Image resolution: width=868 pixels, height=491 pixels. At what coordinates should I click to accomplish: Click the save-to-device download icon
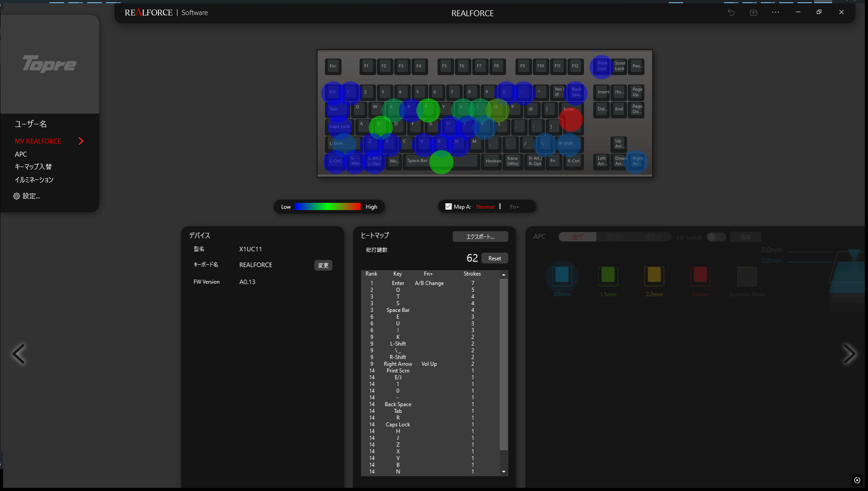[x=754, y=13]
